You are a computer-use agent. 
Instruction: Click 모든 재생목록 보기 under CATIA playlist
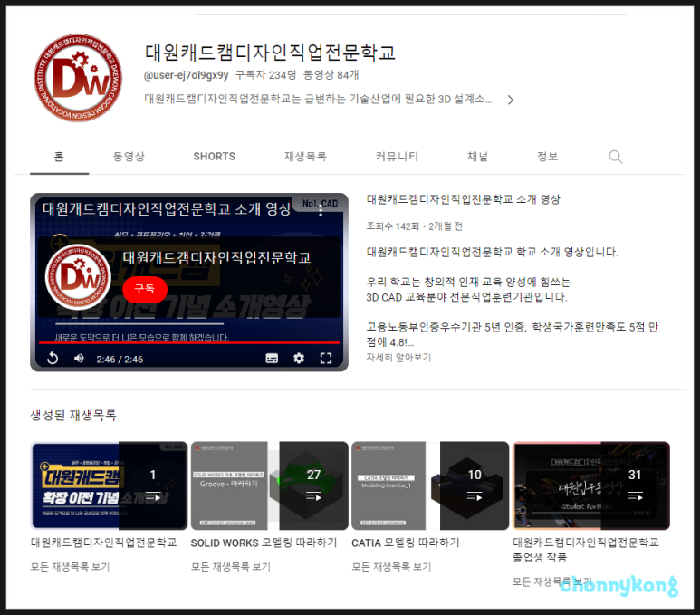pyautogui.click(x=391, y=567)
